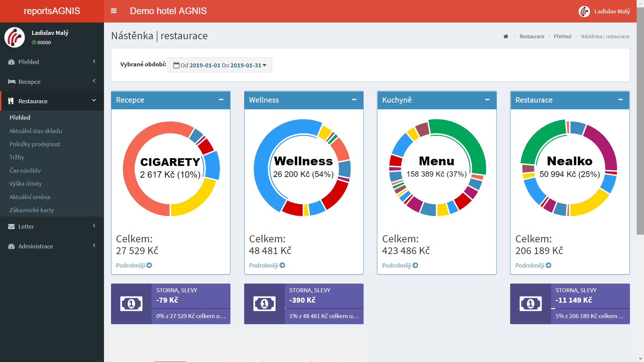Click money icon on Recepce storna tile
Screen dimensions: 644x362
(131, 304)
